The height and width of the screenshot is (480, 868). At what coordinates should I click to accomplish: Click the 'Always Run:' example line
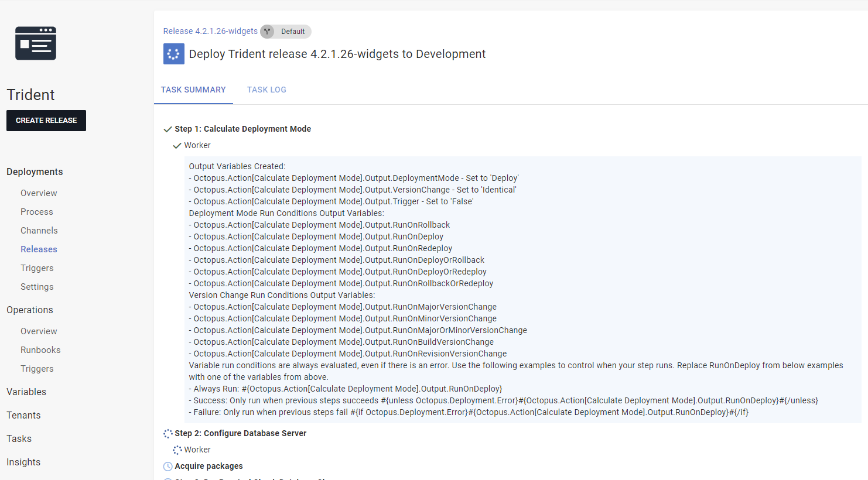click(346, 389)
